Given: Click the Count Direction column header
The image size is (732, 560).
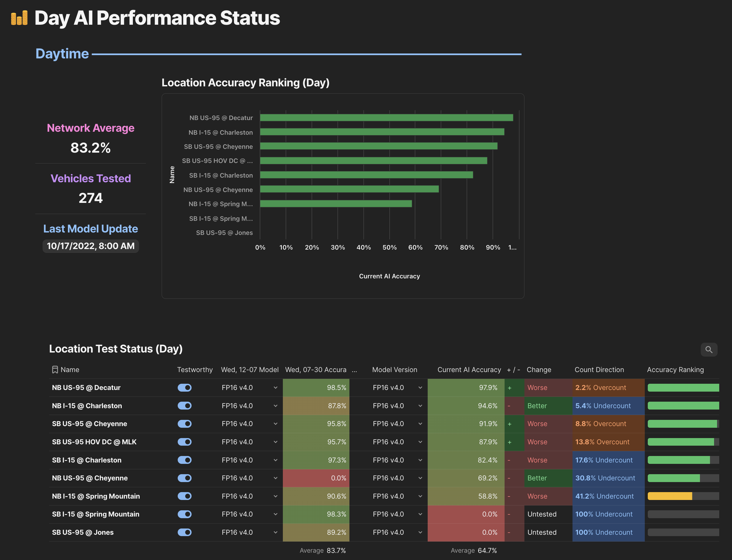Looking at the screenshot, I should pos(599,370).
